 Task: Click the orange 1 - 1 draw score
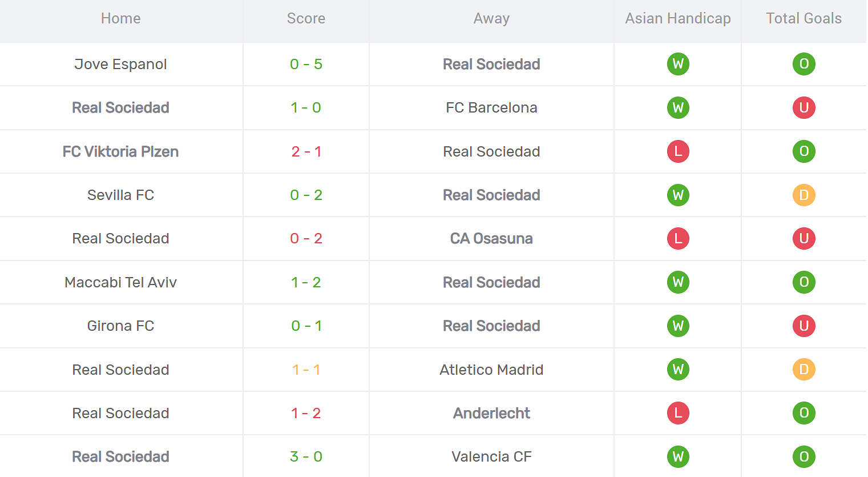pyautogui.click(x=306, y=370)
